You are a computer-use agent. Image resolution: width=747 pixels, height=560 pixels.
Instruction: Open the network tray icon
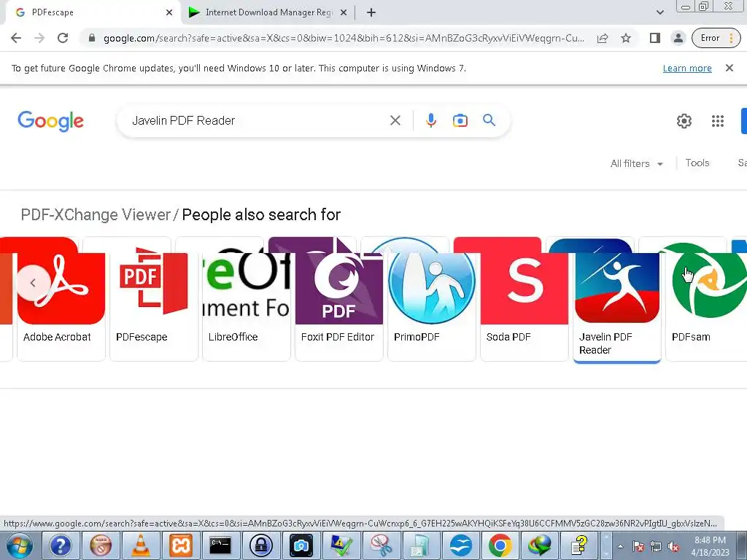point(656,547)
